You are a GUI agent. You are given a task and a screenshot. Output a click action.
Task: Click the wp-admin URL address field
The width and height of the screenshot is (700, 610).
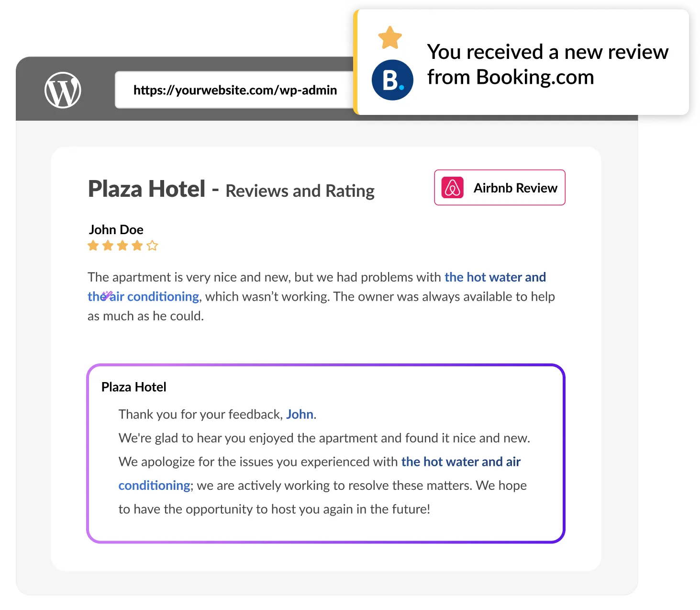[x=235, y=90]
